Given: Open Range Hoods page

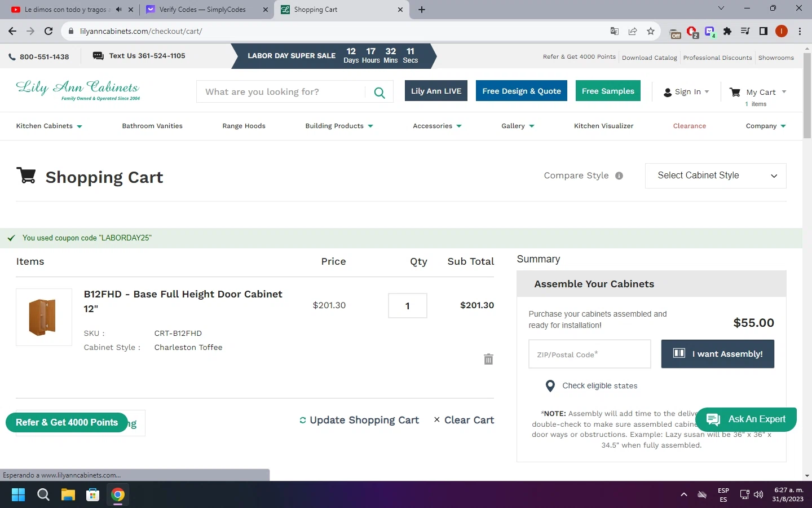Looking at the screenshot, I should pyautogui.click(x=244, y=126).
